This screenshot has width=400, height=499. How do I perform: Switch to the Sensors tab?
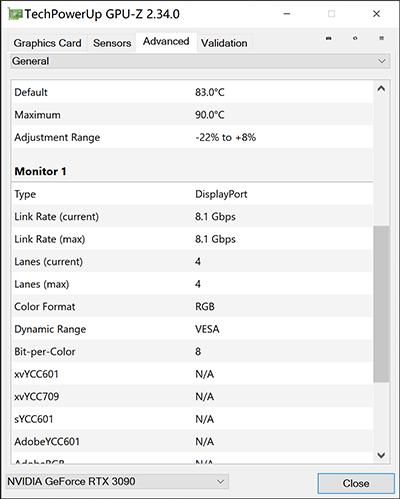[x=112, y=43]
